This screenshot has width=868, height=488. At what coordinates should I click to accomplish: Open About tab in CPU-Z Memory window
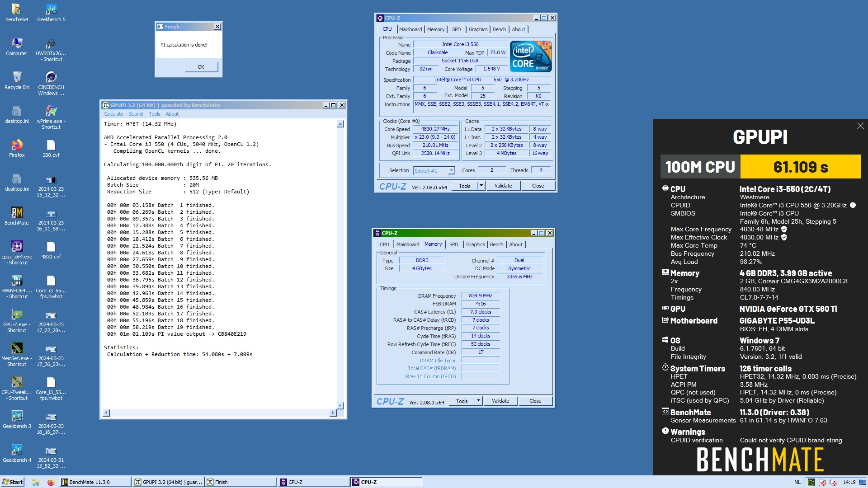516,244
